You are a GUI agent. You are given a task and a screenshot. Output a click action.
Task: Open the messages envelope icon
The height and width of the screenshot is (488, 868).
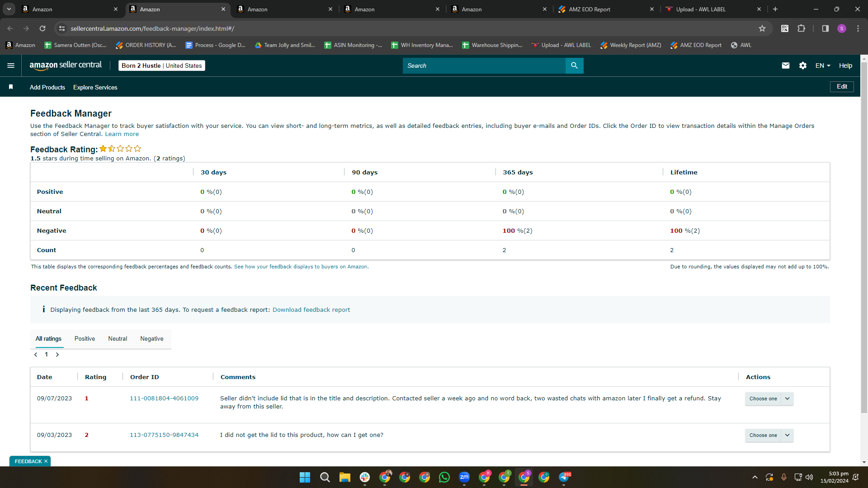coord(786,66)
